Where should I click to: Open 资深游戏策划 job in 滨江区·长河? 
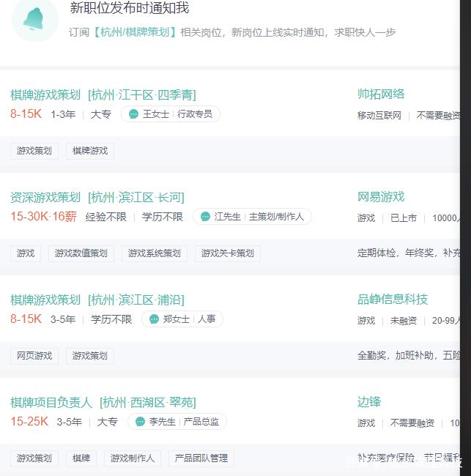coord(97,198)
